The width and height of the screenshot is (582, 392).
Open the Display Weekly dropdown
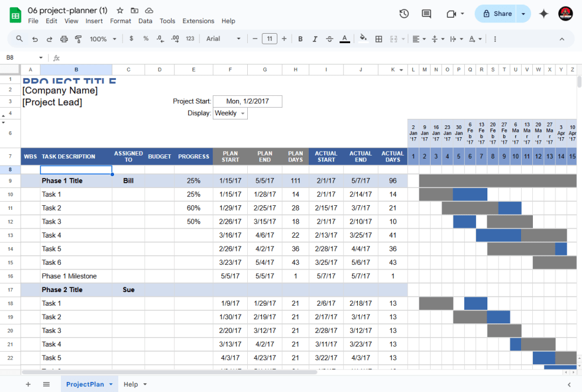point(230,113)
